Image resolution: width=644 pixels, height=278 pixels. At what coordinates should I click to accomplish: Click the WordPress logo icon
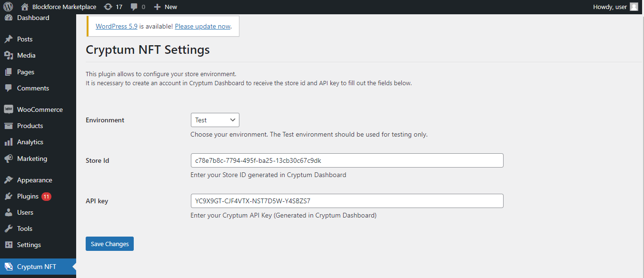tap(8, 7)
